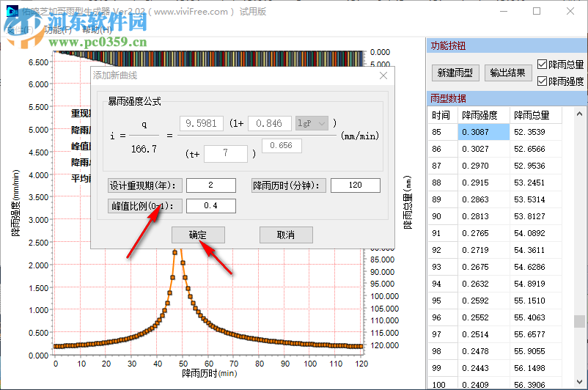The width and height of the screenshot is (588, 390).
Task: Click the 降雨总量 column header
Action: 535,115
